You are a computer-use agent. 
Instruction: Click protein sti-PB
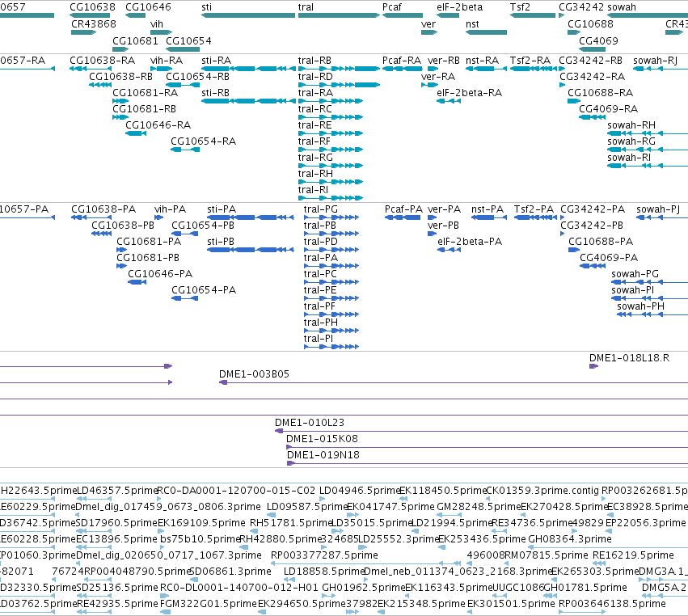pyautogui.click(x=250, y=250)
